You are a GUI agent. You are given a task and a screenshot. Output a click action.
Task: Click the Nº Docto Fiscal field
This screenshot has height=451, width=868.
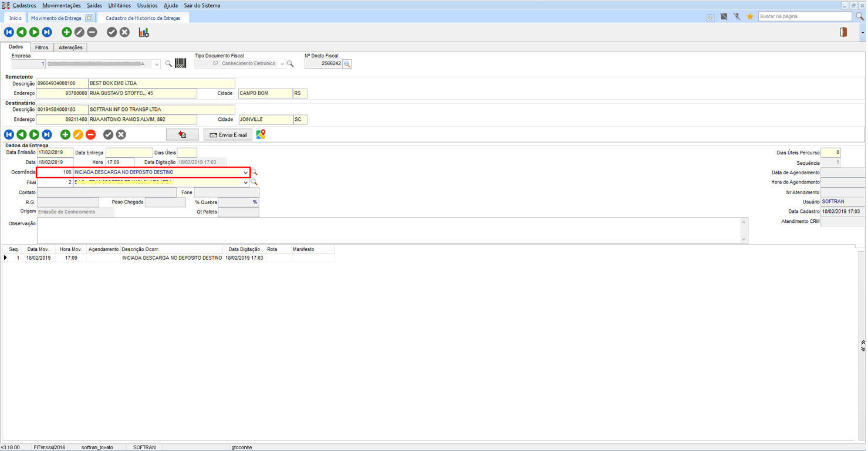(323, 64)
